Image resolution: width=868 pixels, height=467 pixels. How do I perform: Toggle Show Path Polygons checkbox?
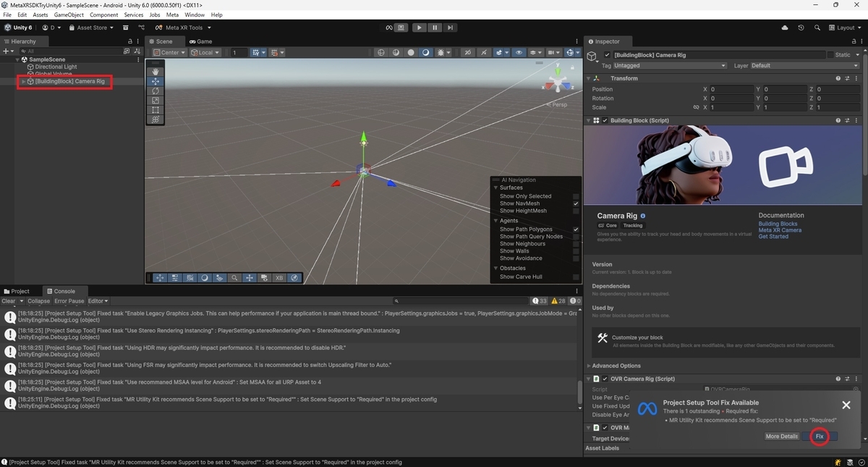(x=576, y=230)
